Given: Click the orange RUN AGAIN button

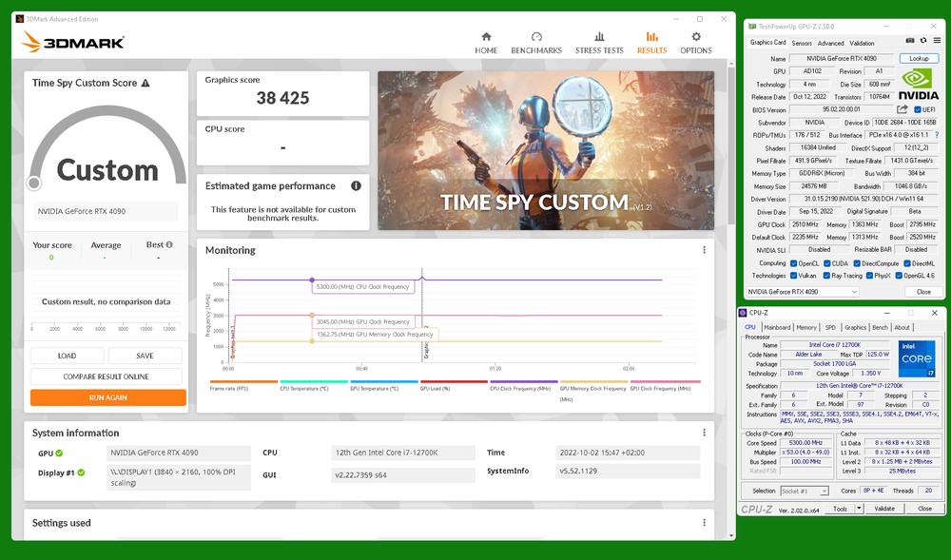Looking at the screenshot, I should [108, 397].
